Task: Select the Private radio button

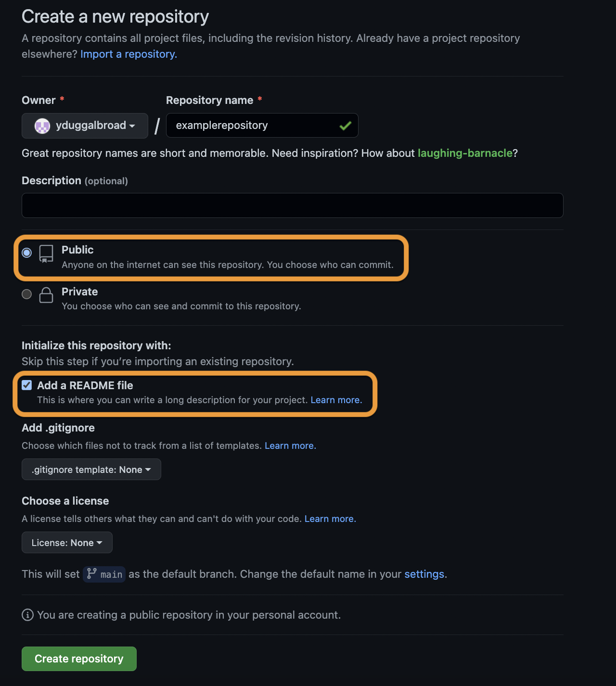Action: 27,294
